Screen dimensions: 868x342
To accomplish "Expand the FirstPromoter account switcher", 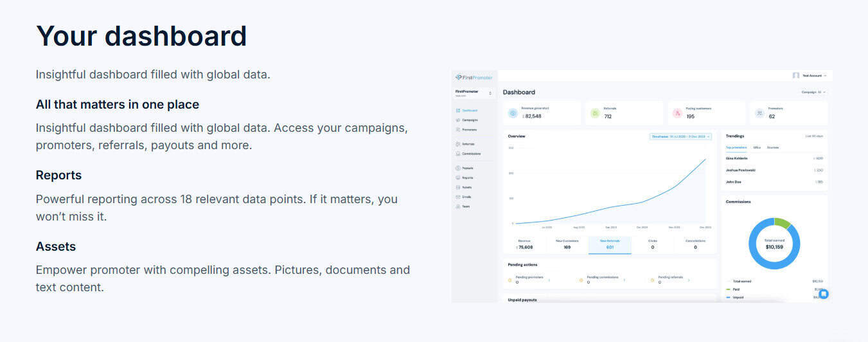I will pos(474,93).
